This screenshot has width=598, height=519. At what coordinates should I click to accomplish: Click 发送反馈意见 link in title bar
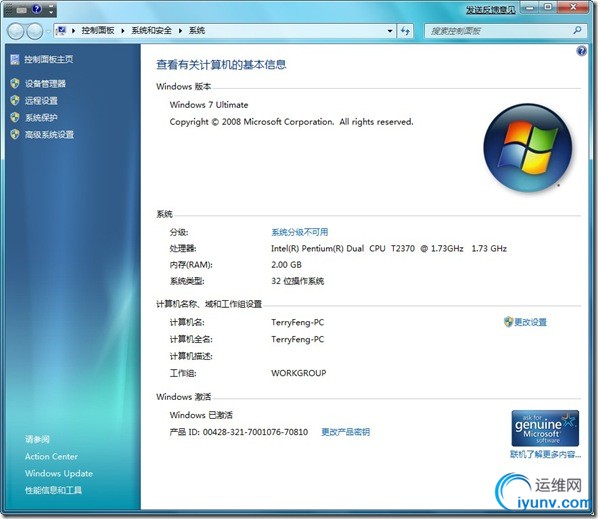pyautogui.click(x=490, y=10)
